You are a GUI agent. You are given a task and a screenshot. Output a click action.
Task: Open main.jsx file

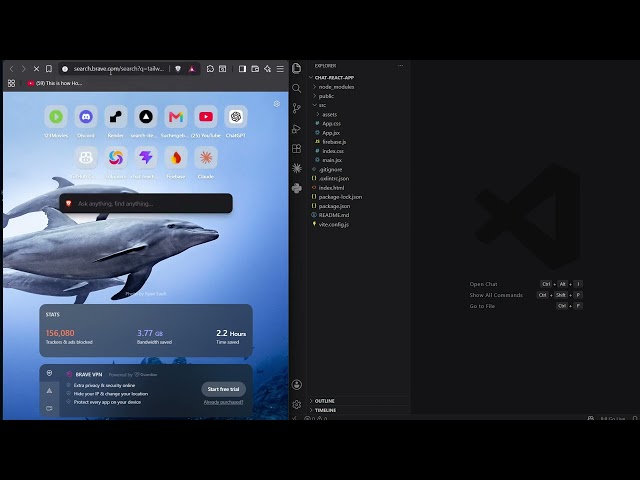[359, 160]
